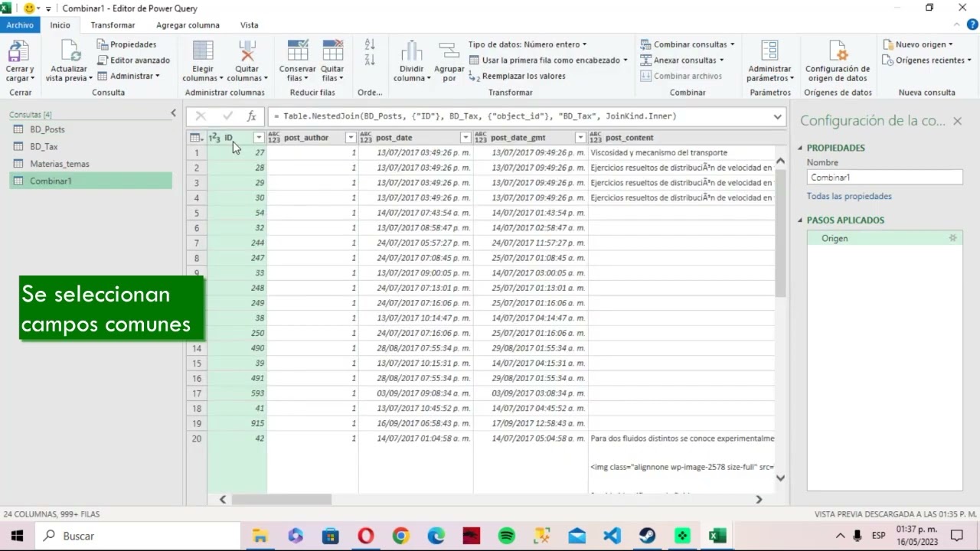980x551 pixels.
Task: Click in the Nombre field containing Combinar1
Action: [x=884, y=177]
